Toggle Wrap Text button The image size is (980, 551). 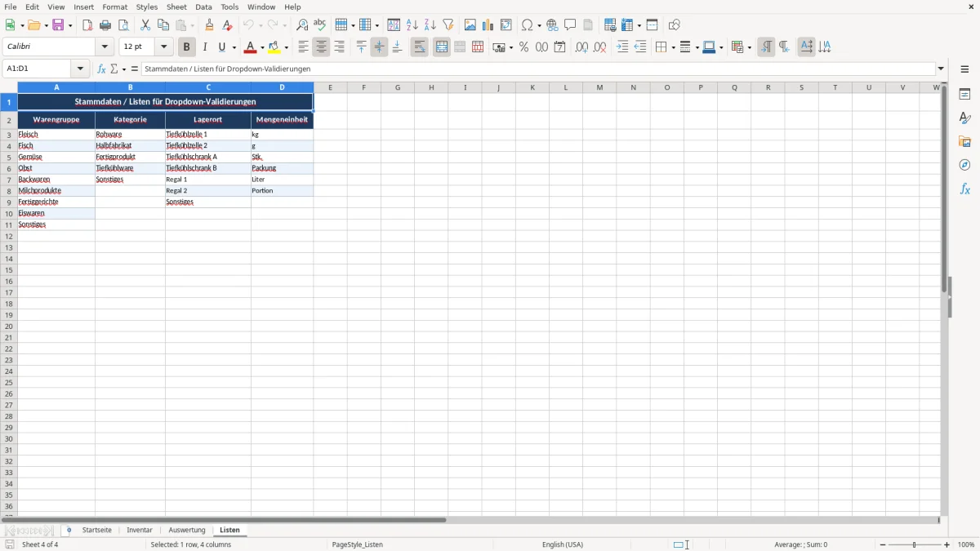click(419, 47)
